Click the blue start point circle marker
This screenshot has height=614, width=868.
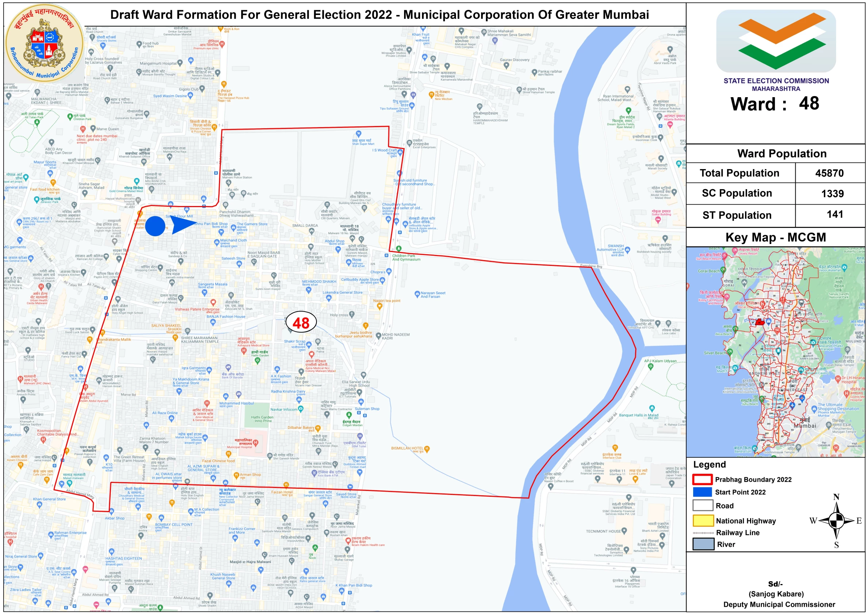click(155, 226)
